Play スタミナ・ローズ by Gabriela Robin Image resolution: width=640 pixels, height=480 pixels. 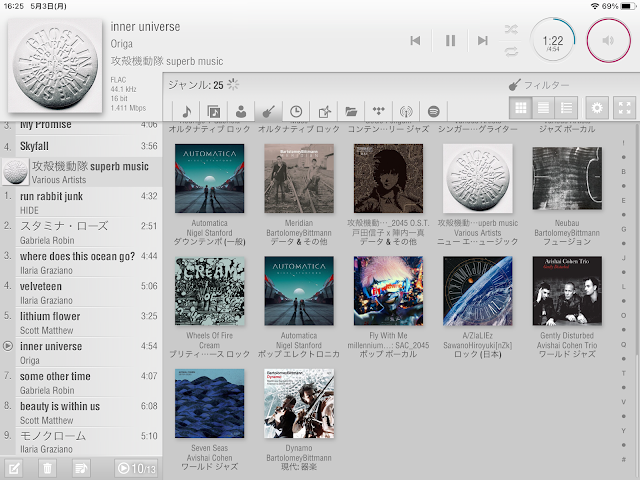click(x=81, y=232)
